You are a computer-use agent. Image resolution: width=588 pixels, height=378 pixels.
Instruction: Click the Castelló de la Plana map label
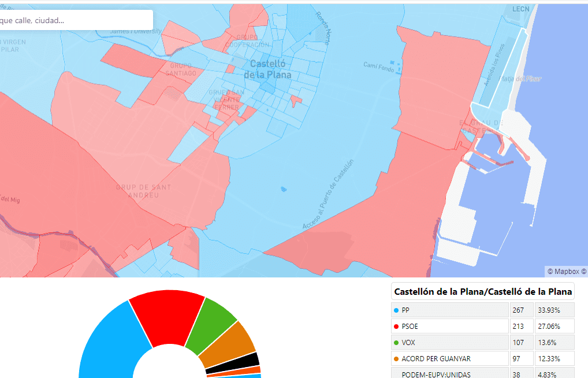coord(267,69)
